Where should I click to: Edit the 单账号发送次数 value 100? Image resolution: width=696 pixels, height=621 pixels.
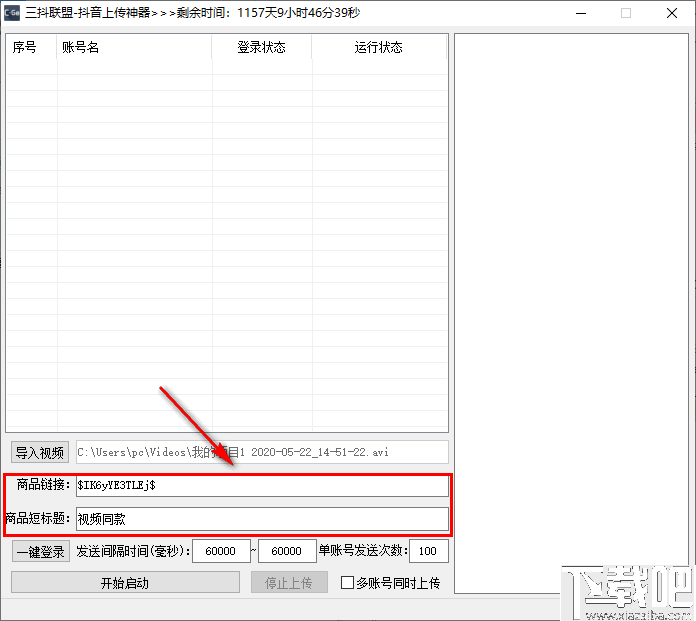tap(428, 551)
